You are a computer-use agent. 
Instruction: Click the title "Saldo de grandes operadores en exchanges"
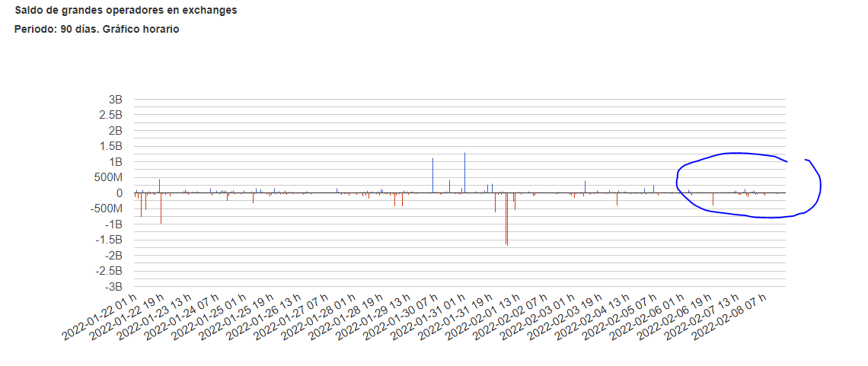(126, 11)
